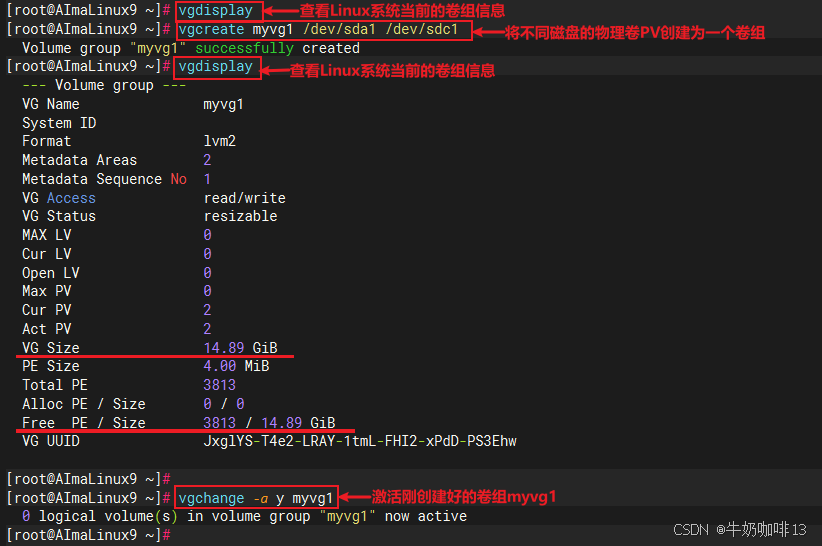The width and height of the screenshot is (822, 546).
Task: Click the 'PE Size' label
Action: [x=51, y=366]
